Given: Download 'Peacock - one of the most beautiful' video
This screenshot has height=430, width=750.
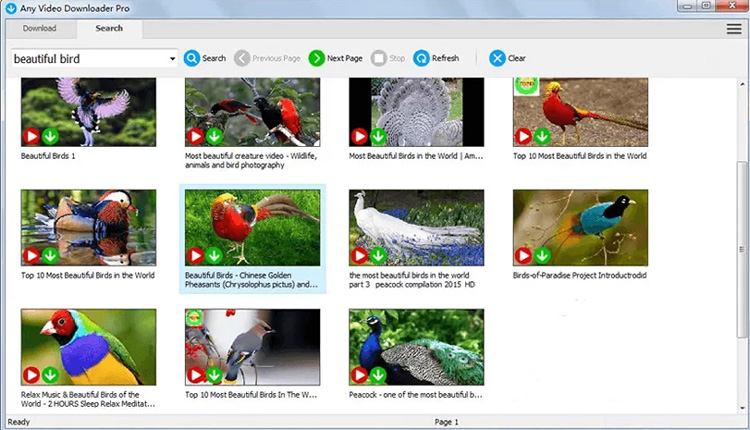Looking at the screenshot, I should coord(378,375).
